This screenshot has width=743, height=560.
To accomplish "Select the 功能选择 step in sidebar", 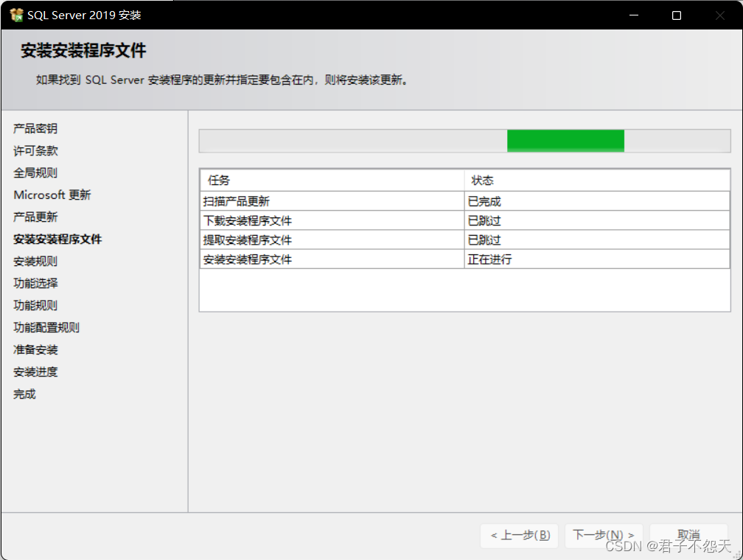I will pyautogui.click(x=35, y=284).
